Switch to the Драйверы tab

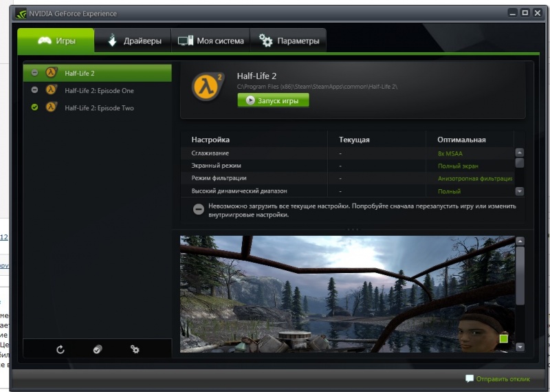click(x=133, y=41)
